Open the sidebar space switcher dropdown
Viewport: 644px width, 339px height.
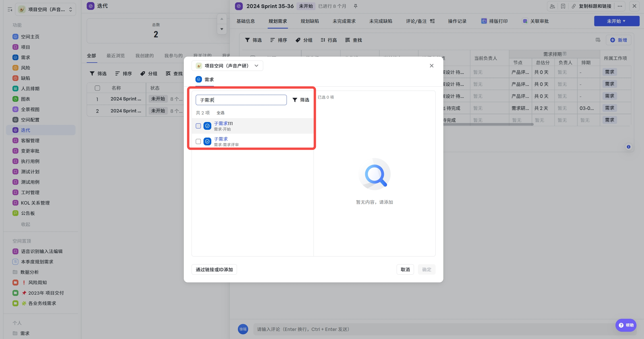pos(45,10)
